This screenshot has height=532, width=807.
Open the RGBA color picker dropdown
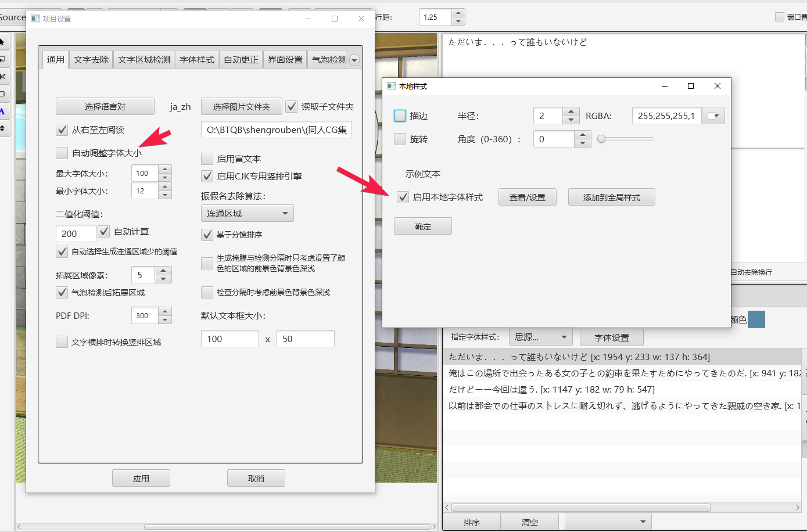[x=713, y=116]
